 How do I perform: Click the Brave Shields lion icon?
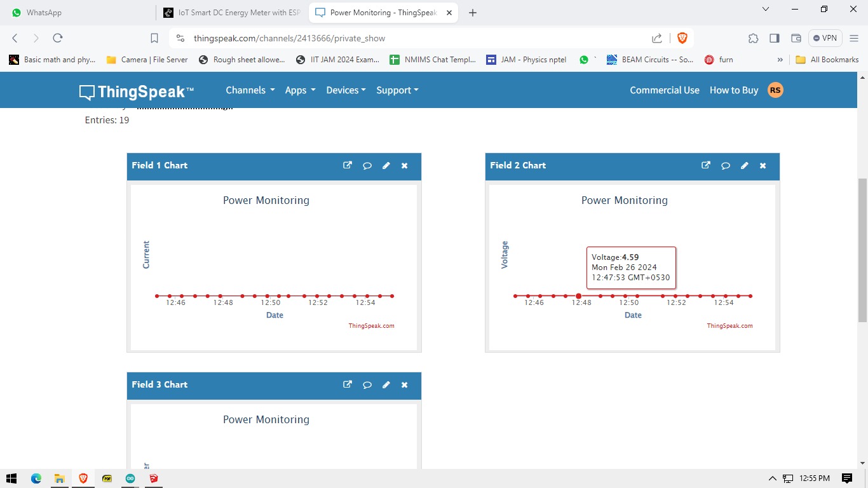(x=682, y=38)
